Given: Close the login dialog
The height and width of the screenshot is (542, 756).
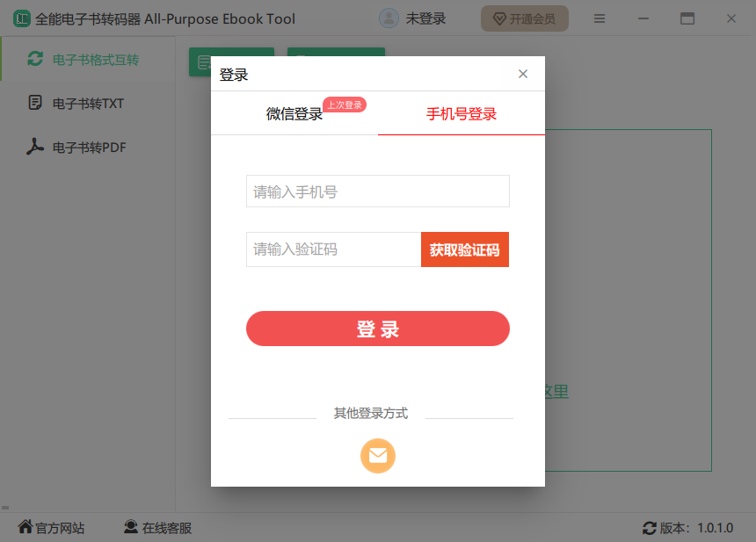Looking at the screenshot, I should click(523, 74).
